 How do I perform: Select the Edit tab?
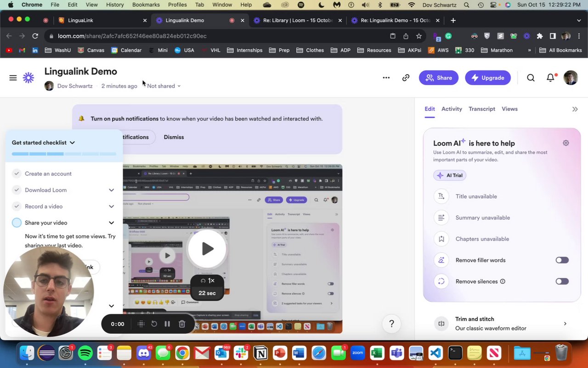click(430, 109)
